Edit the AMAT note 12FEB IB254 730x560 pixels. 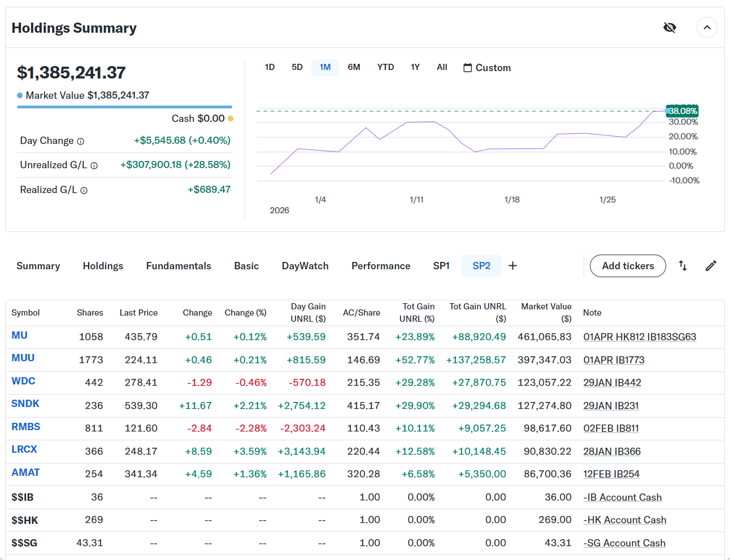pos(611,474)
